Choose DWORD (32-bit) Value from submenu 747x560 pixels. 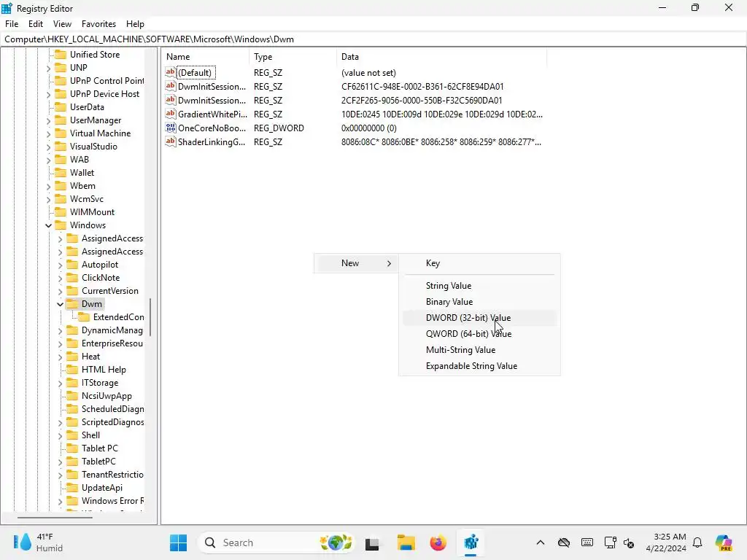[479, 318]
